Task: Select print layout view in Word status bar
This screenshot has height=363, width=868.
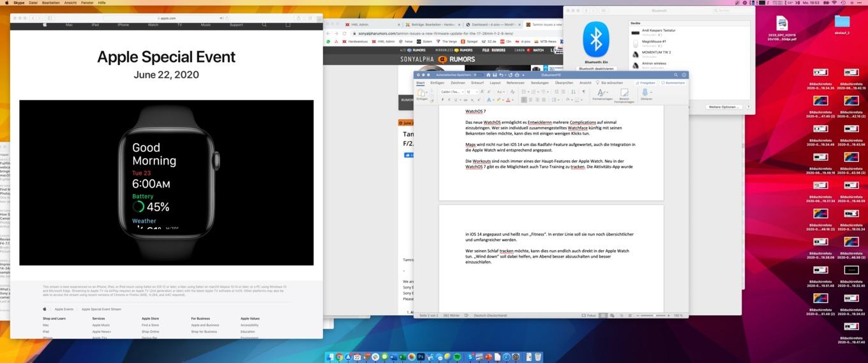Action: pos(603,315)
